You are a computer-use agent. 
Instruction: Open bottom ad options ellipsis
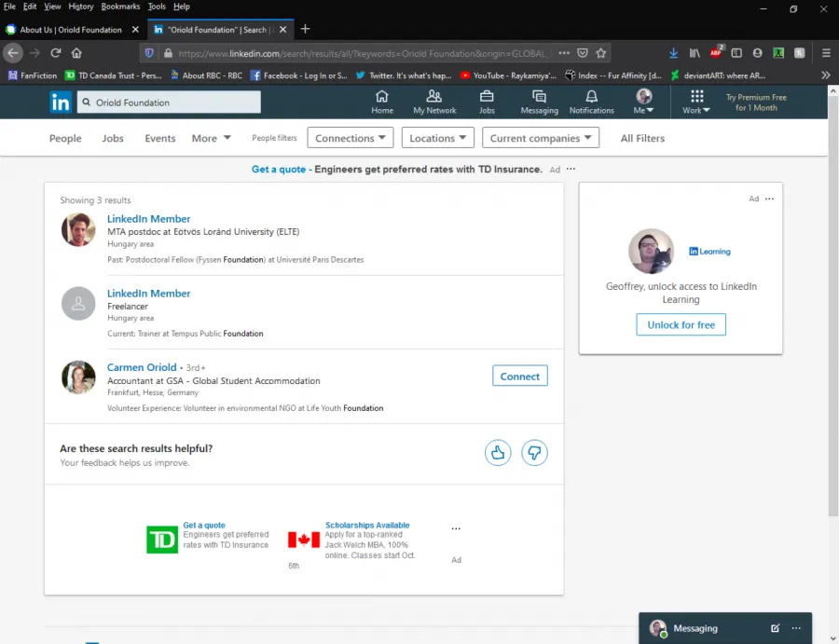pyautogui.click(x=456, y=528)
